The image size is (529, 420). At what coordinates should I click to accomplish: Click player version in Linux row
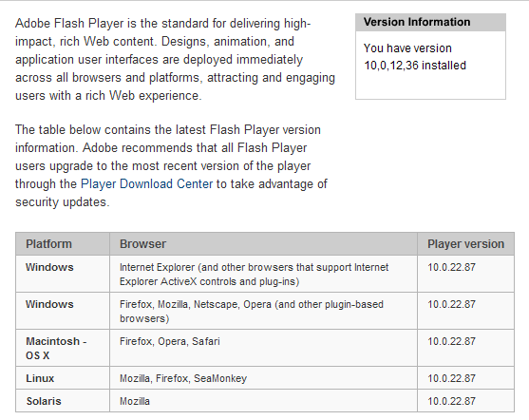tap(465, 378)
